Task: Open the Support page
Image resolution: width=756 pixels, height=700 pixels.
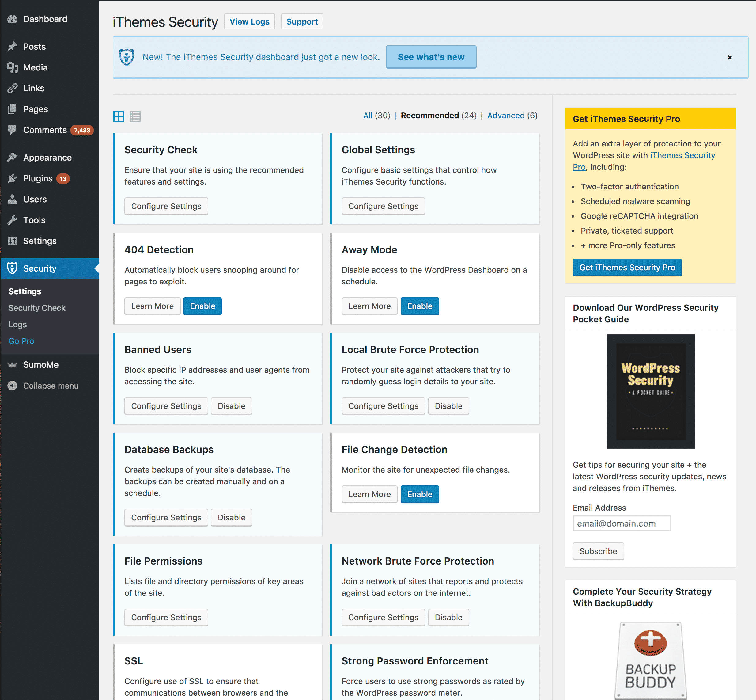Action: (x=302, y=22)
